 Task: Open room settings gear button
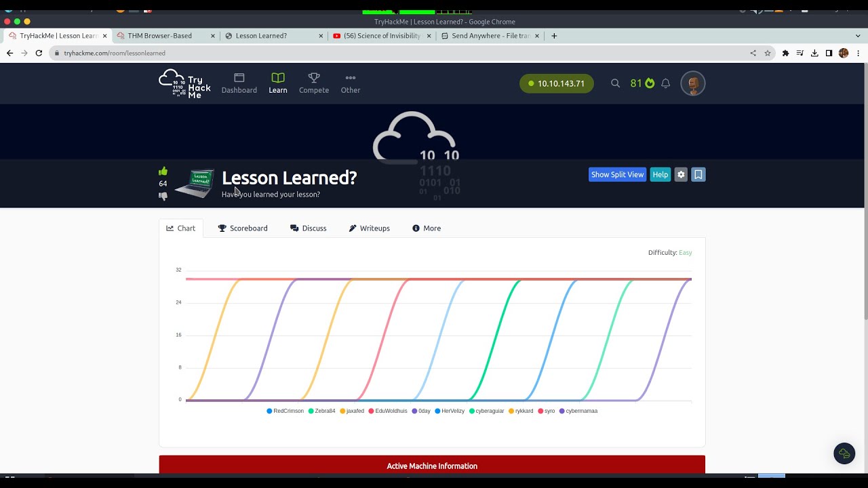click(681, 174)
